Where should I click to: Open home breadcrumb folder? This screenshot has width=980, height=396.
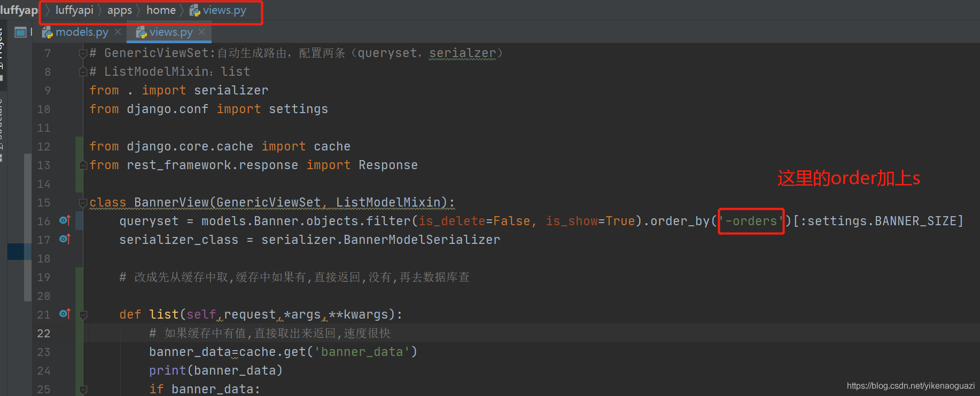coord(161,10)
